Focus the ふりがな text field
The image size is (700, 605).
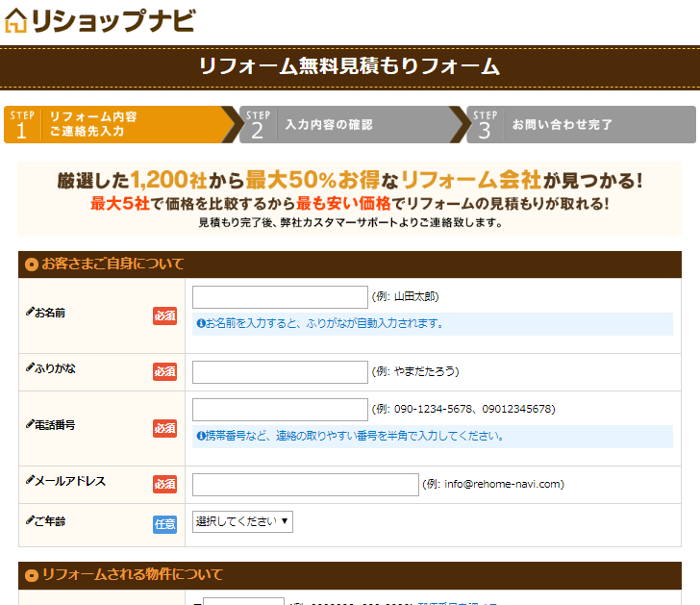pos(280,372)
